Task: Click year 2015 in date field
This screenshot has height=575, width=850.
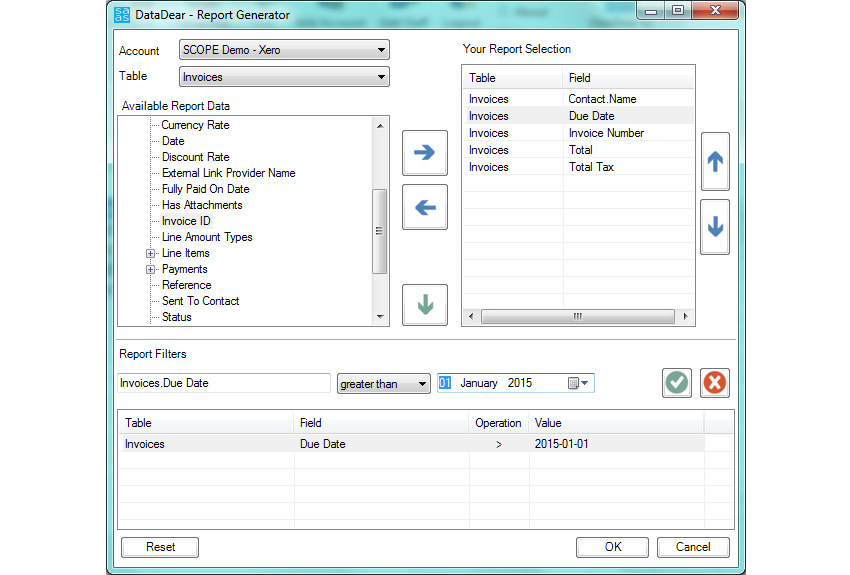Action: tap(519, 383)
